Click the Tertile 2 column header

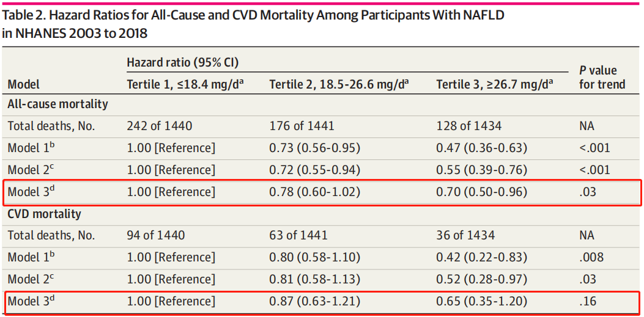click(339, 84)
